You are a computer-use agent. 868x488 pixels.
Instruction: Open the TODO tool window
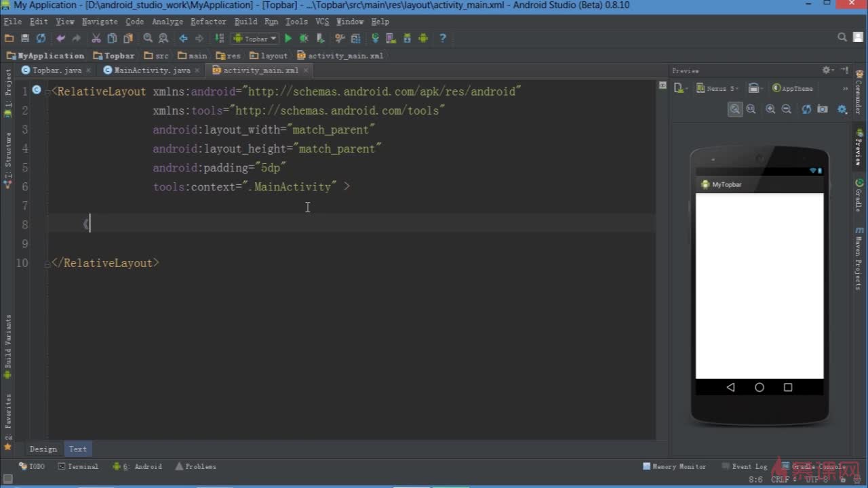[x=32, y=466]
